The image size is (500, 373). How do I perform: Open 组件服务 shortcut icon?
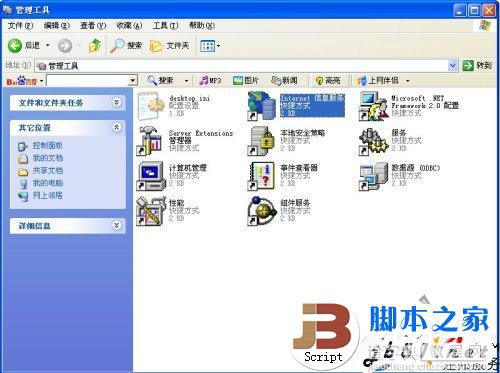click(x=262, y=211)
